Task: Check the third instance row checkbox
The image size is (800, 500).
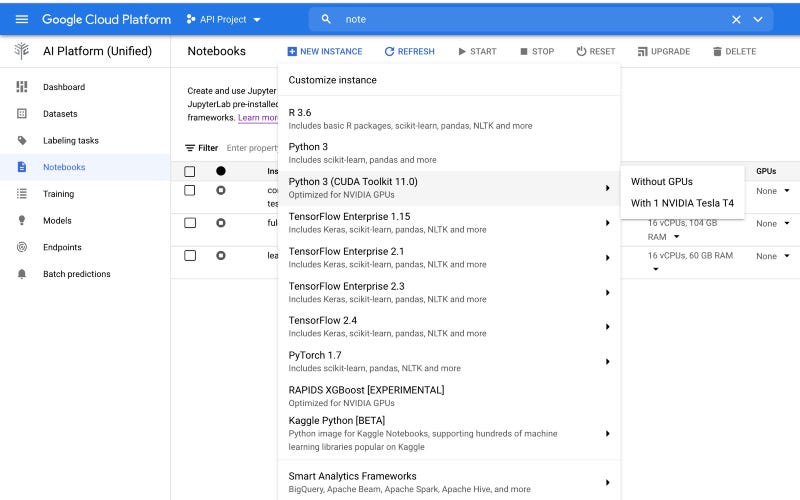Action: coord(189,256)
